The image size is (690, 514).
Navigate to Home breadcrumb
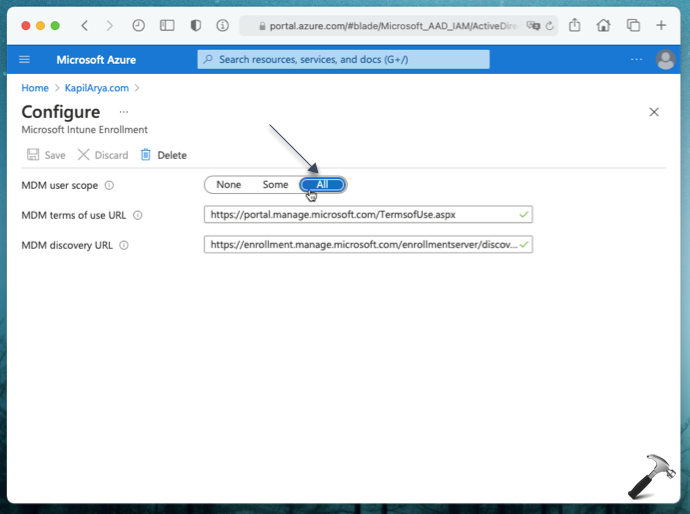pos(35,88)
